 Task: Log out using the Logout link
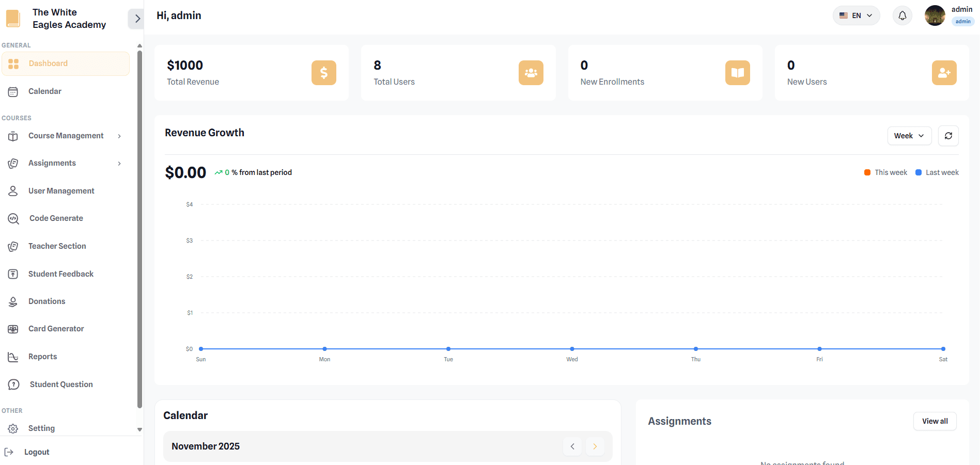tap(36, 452)
